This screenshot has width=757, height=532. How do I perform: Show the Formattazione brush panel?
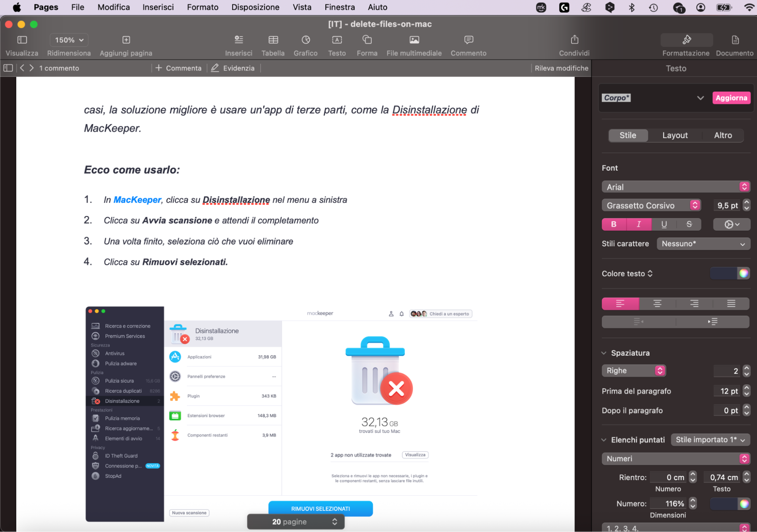[x=686, y=40]
